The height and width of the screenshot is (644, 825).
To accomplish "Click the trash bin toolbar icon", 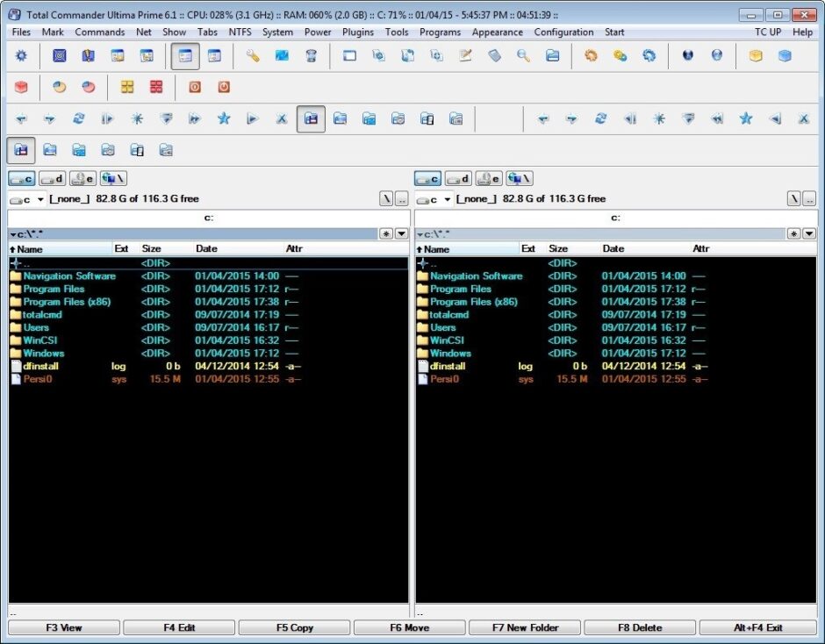I will 311,55.
